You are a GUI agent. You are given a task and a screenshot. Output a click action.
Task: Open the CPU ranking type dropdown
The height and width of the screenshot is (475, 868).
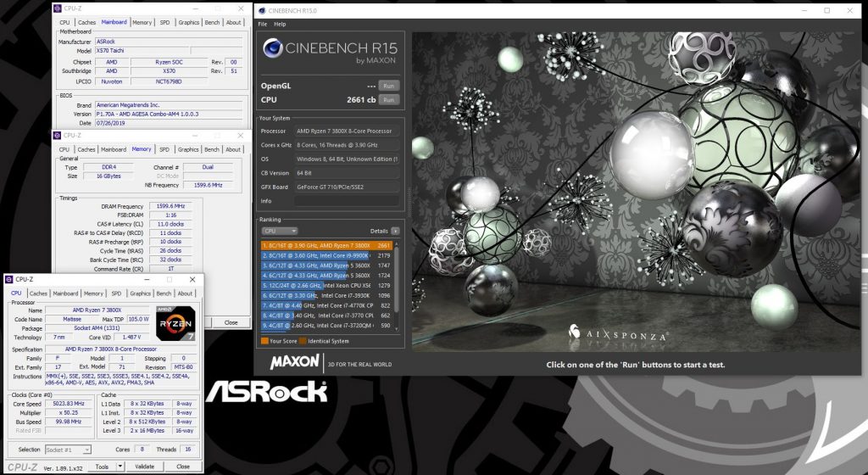pyautogui.click(x=280, y=231)
